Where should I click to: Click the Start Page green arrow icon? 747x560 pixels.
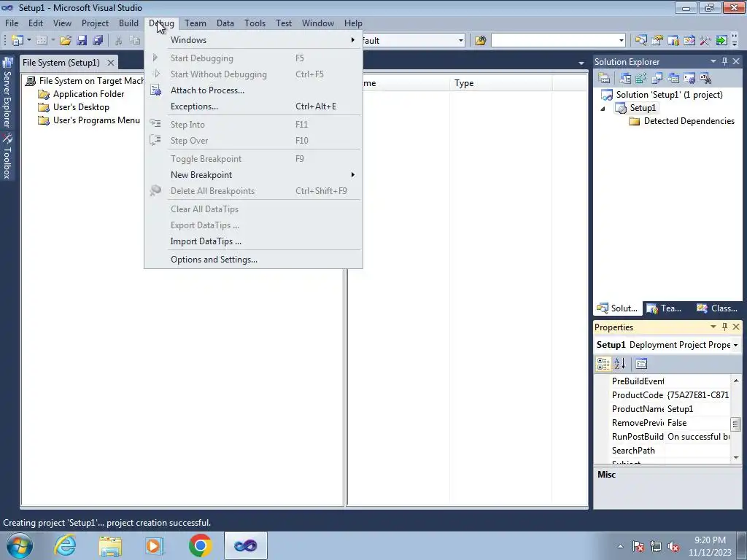pos(721,41)
